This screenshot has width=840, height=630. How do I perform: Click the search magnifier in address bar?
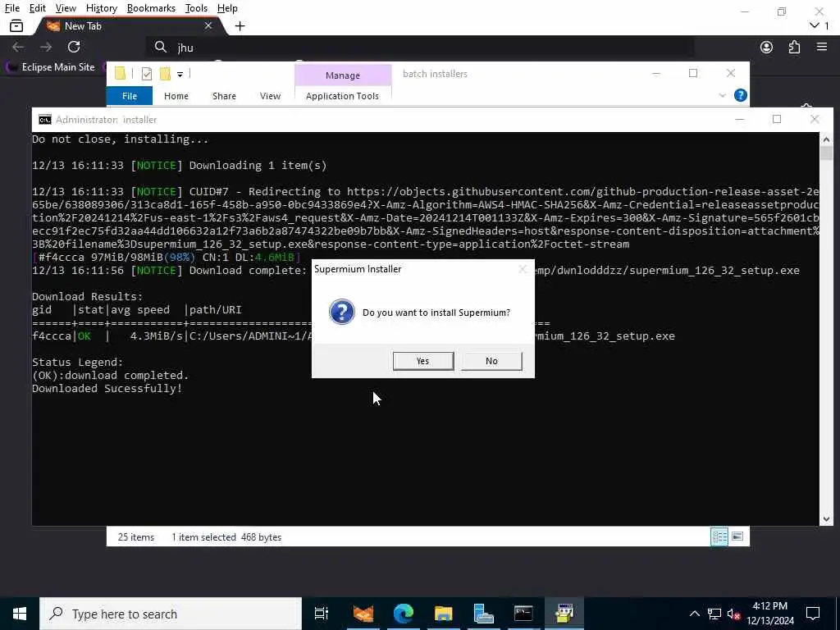click(x=161, y=47)
